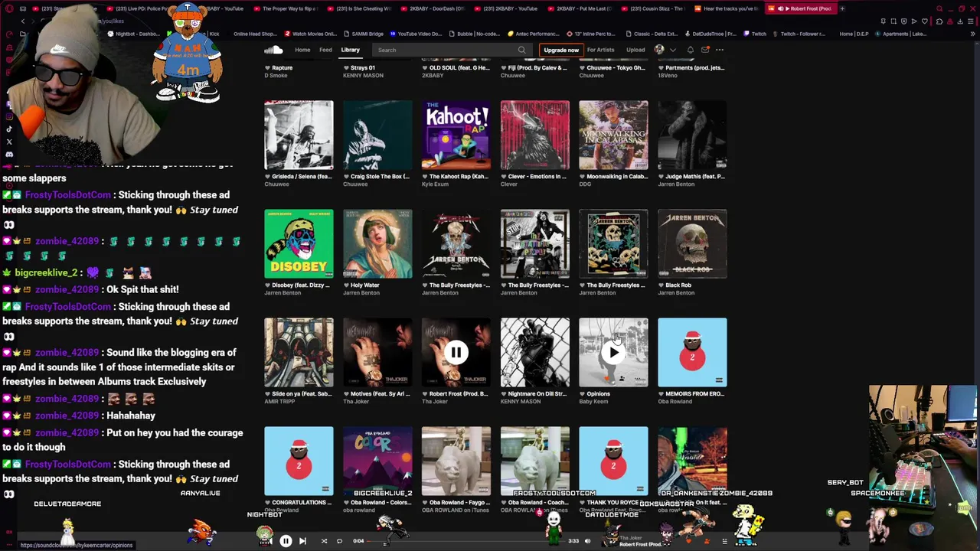Unlike the Rapture track heart
The width and height of the screenshot is (980, 551).
267,68
